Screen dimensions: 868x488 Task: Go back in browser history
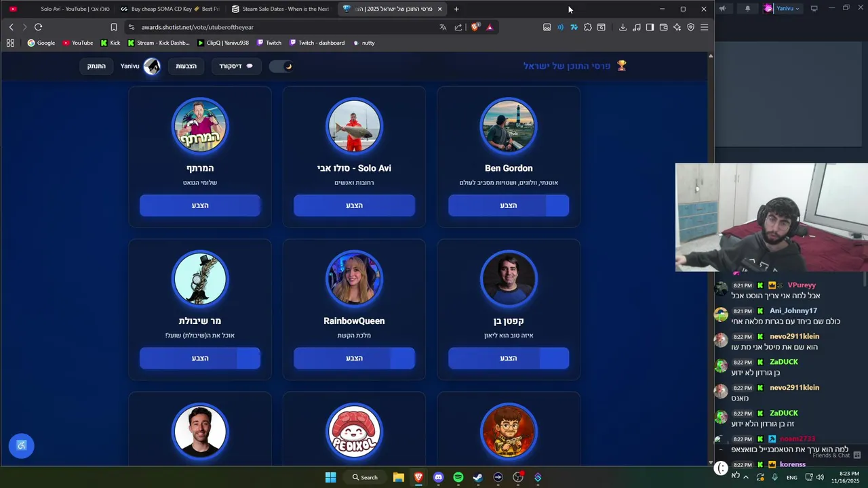tap(11, 27)
